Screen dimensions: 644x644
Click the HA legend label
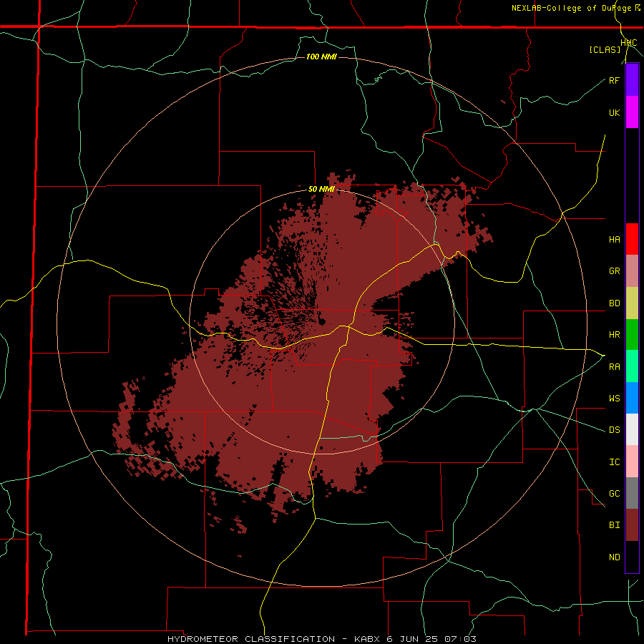coord(614,240)
